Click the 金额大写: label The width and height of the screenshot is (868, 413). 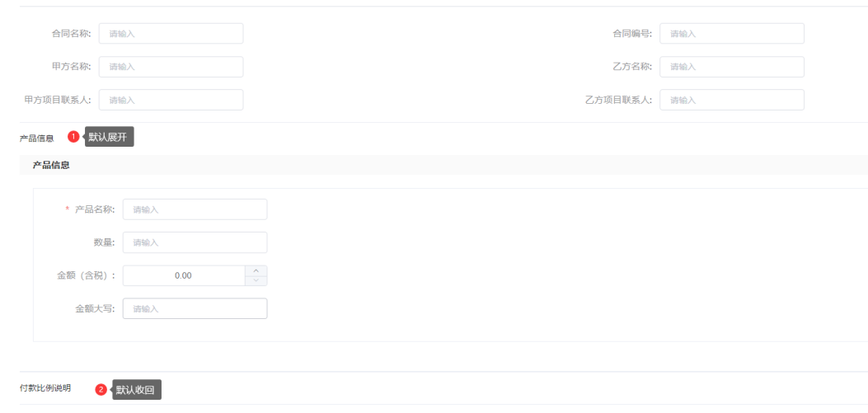[96, 309]
